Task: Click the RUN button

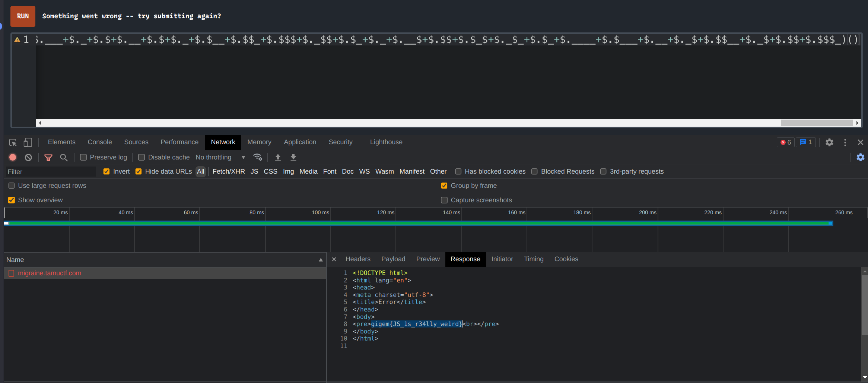Action: click(x=23, y=16)
